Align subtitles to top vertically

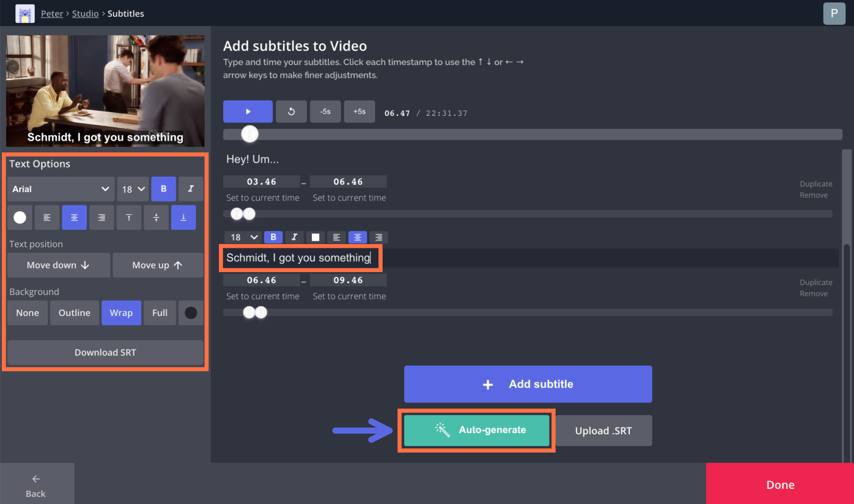(129, 217)
